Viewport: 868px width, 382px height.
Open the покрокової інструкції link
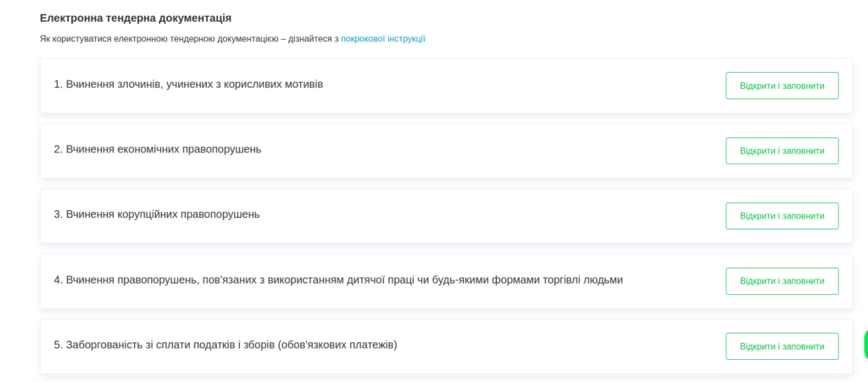pos(383,39)
